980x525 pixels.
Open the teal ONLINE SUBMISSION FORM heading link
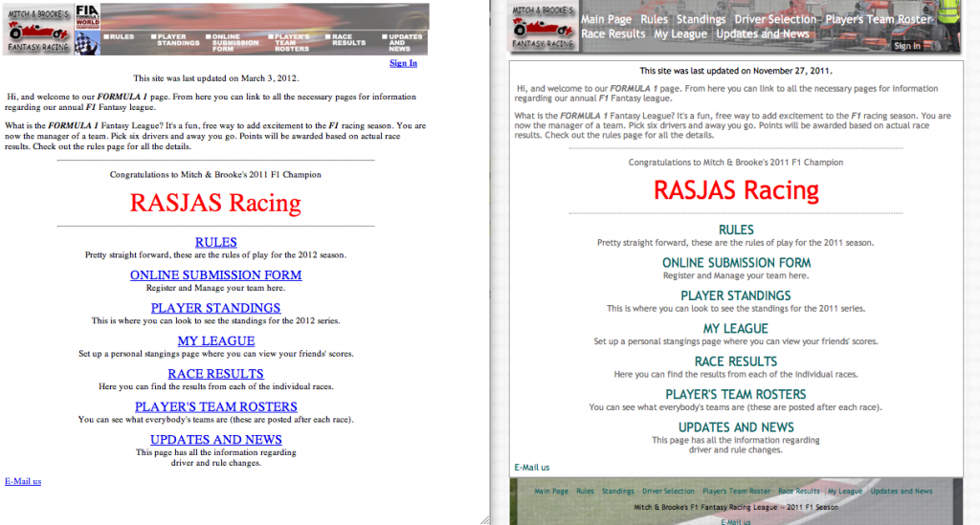point(736,262)
